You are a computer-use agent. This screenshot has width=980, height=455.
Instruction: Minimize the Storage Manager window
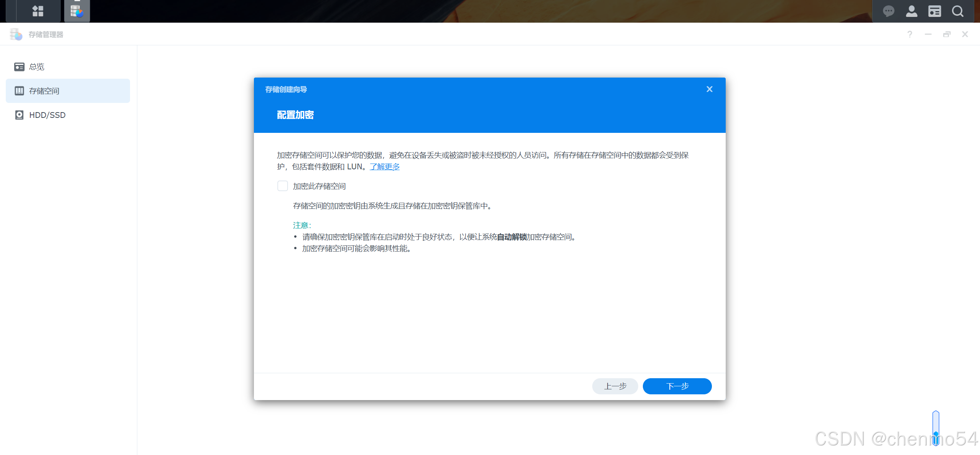tap(928, 35)
